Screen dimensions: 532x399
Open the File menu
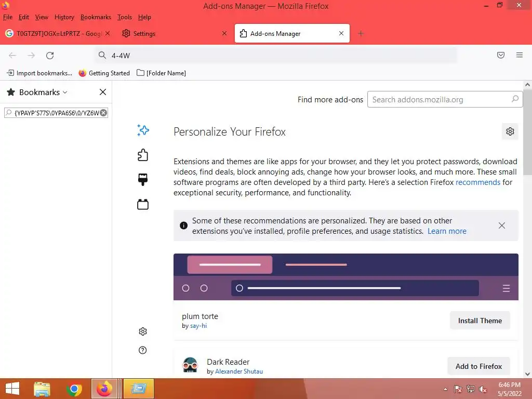pyautogui.click(x=7, y=17)
